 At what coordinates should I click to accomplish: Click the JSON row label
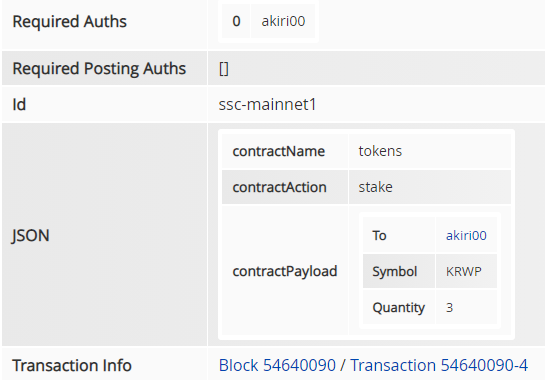point(31,235)
